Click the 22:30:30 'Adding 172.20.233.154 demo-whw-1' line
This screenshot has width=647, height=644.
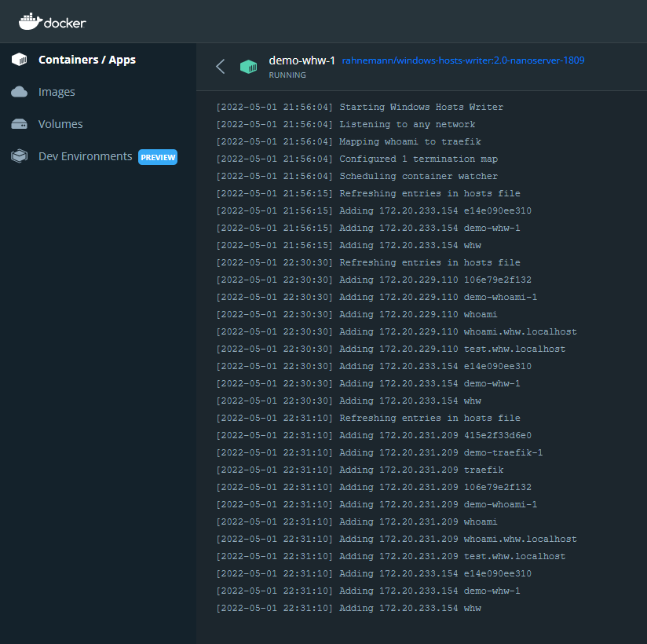pos(368,384)
